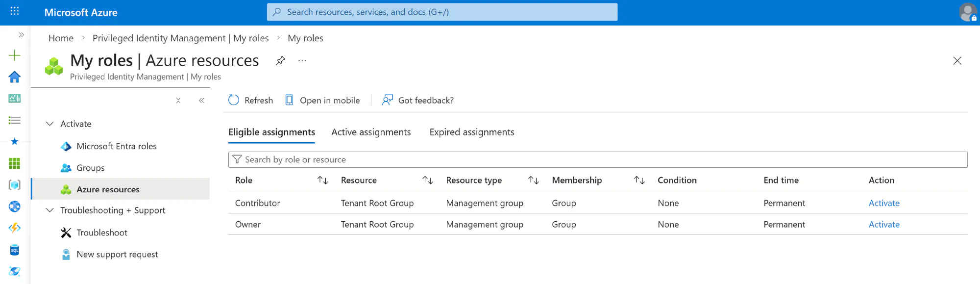This screenshot has width=980, height=284.
Task: Click the global search resources box
Action: 442,12
